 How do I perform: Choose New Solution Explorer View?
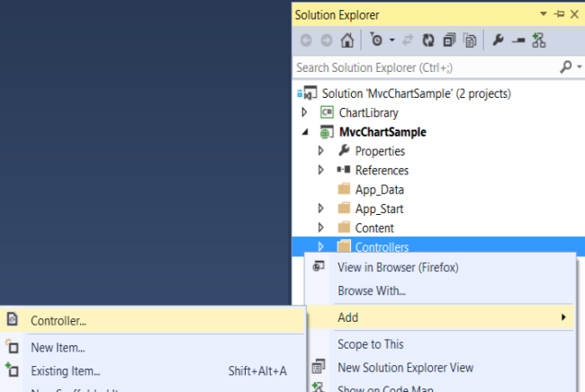pyautogui.click(x=406, y=368)
